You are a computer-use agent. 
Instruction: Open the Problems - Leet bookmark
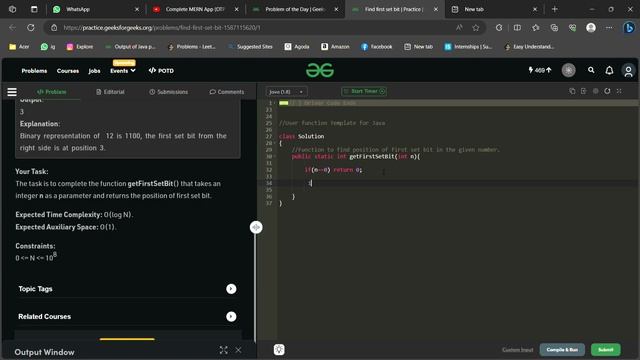click(x=192, y=47)
